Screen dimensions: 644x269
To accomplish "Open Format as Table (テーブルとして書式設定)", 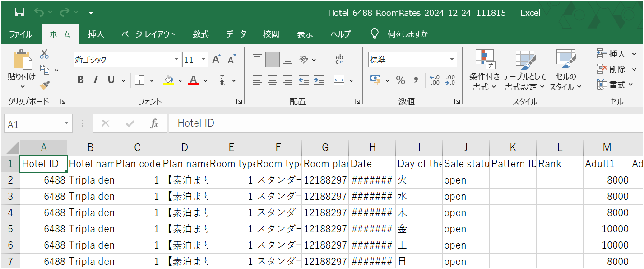I will [524, 70].
